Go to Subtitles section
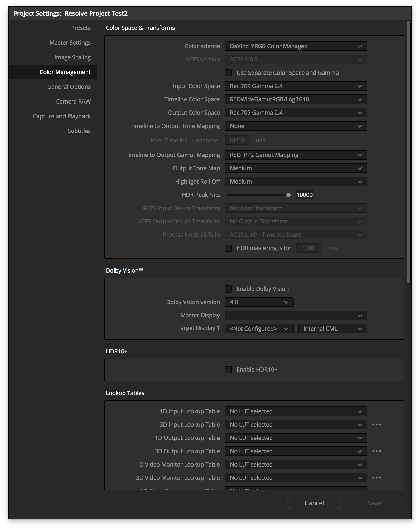 pos(79,131)
